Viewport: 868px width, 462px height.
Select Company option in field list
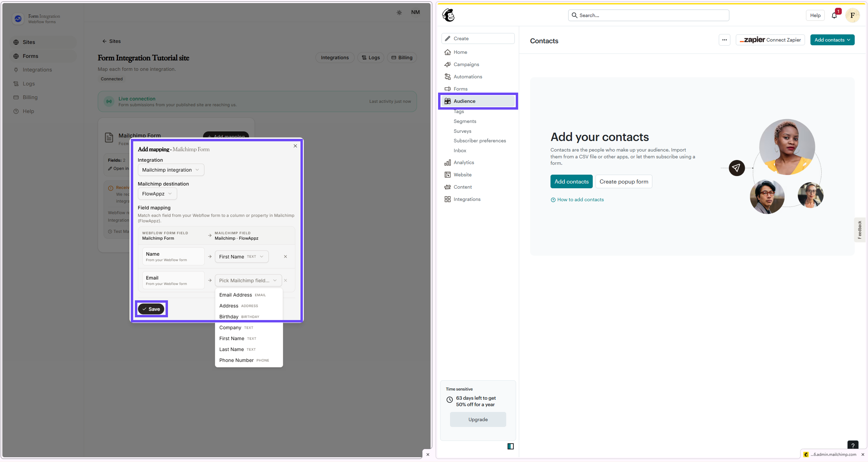[249, 328]
